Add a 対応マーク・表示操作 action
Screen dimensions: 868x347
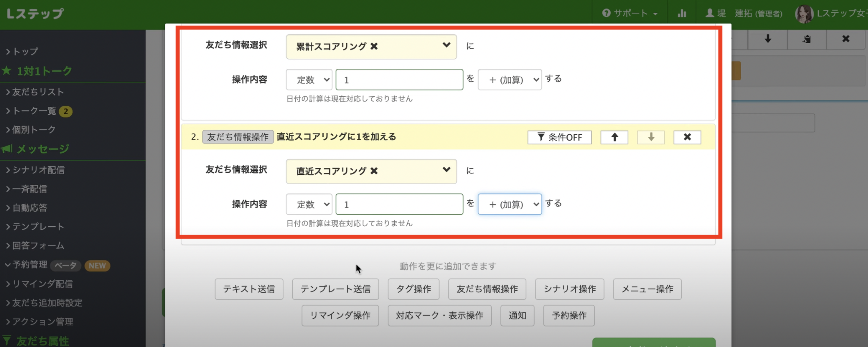coord(440,315)
